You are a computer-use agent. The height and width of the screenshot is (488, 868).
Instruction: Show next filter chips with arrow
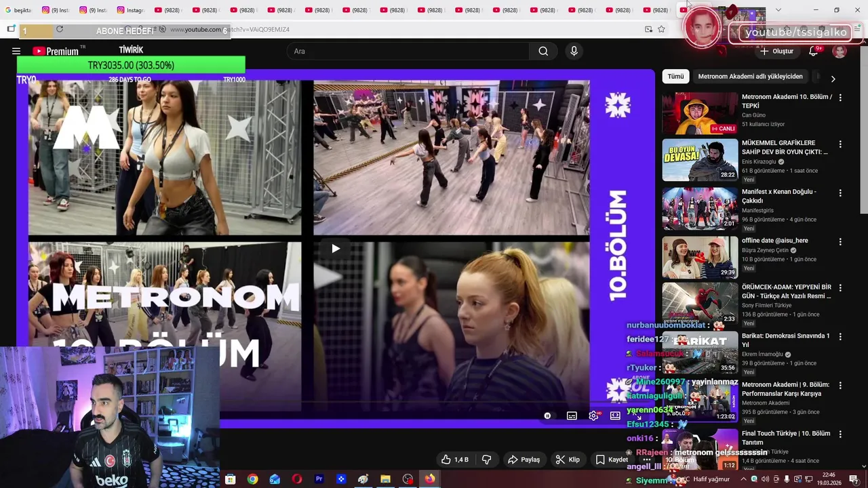pos(833,79)
